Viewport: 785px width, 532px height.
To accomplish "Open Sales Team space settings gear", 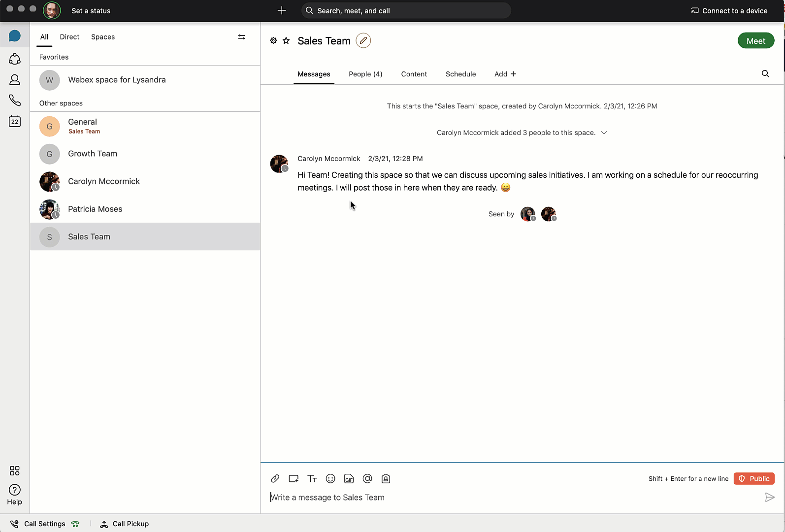I will (x=273, y=41).
